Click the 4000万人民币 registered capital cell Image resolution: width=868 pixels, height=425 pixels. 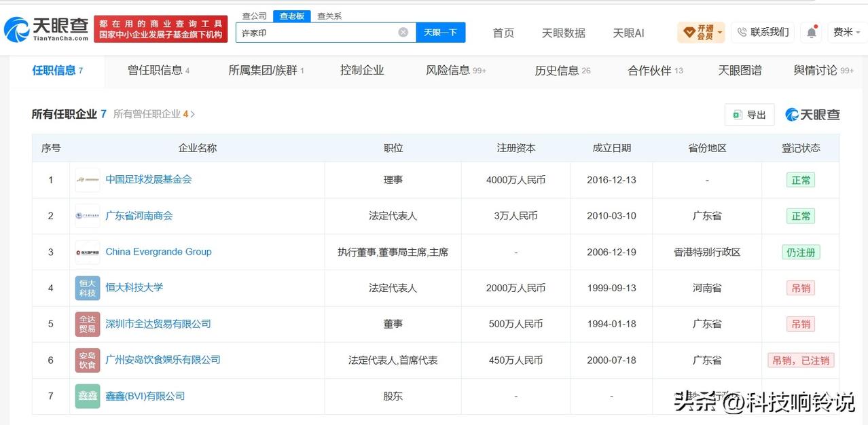click(516, 180)
